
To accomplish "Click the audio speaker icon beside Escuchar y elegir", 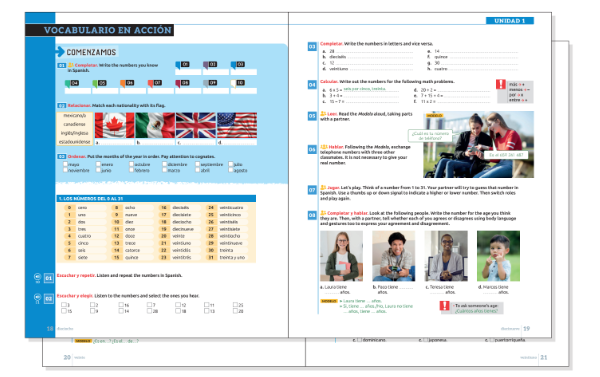I will pos(38,298).
